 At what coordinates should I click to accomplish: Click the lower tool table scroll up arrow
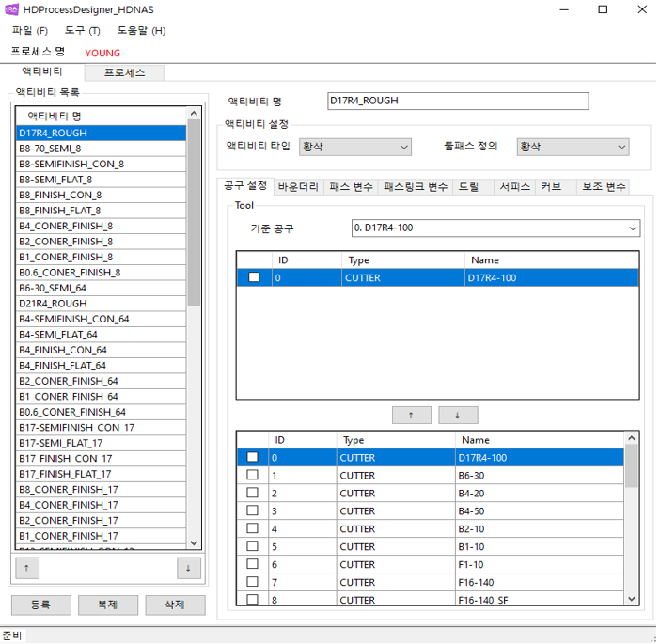coord(631,438)
